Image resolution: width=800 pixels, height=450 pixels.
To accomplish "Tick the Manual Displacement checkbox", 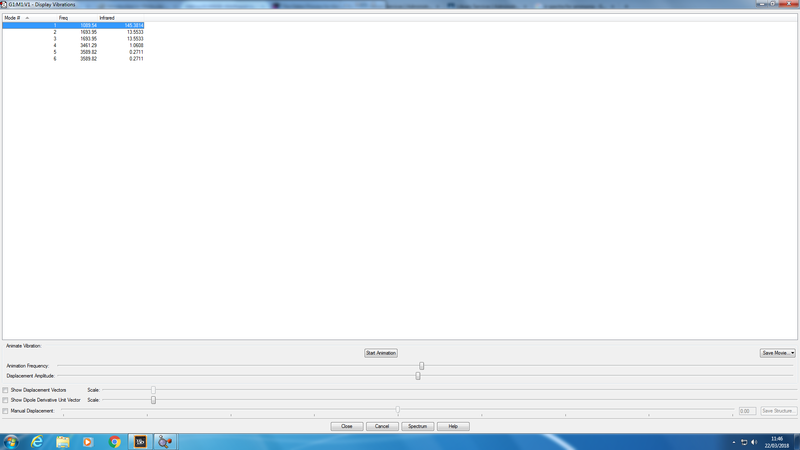I will click(5, 411).
